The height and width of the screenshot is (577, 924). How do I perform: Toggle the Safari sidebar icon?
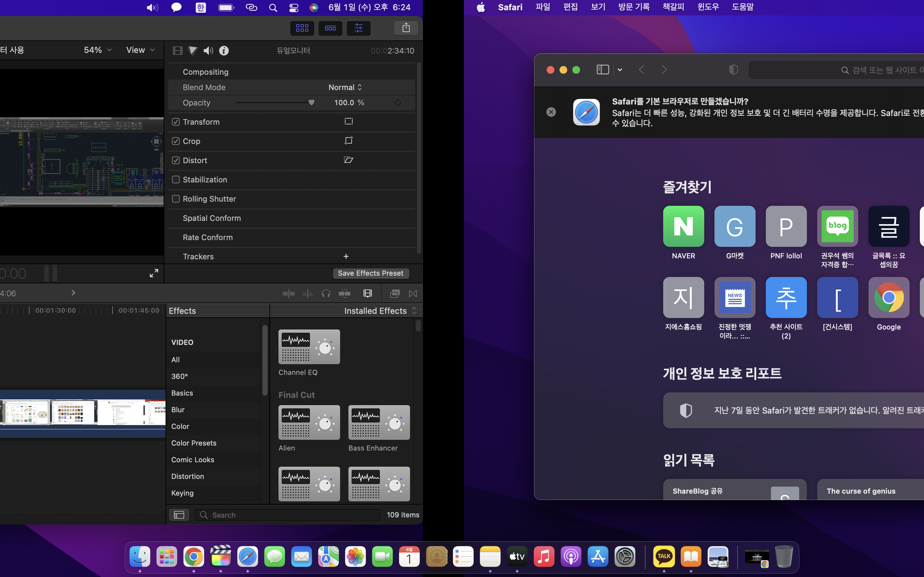coord(603,70)
